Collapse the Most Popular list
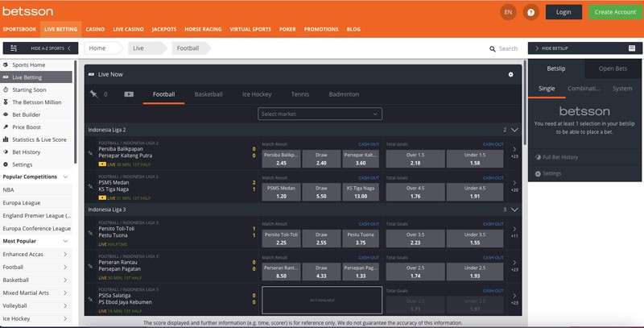 tap(65, 241)
